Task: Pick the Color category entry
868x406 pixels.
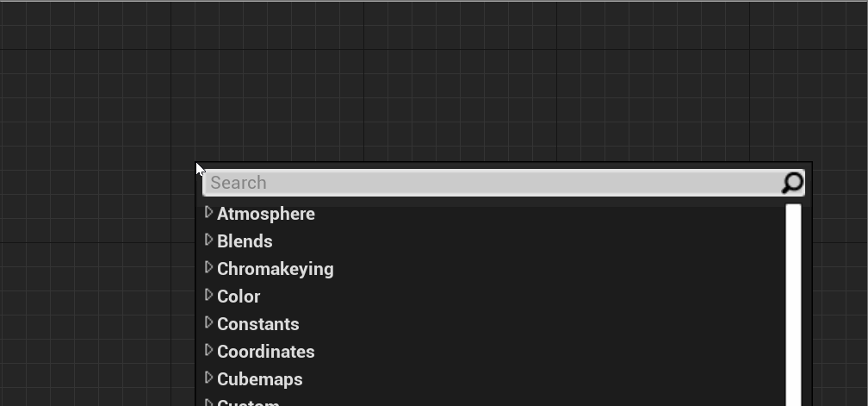Action: coord(239,297)
